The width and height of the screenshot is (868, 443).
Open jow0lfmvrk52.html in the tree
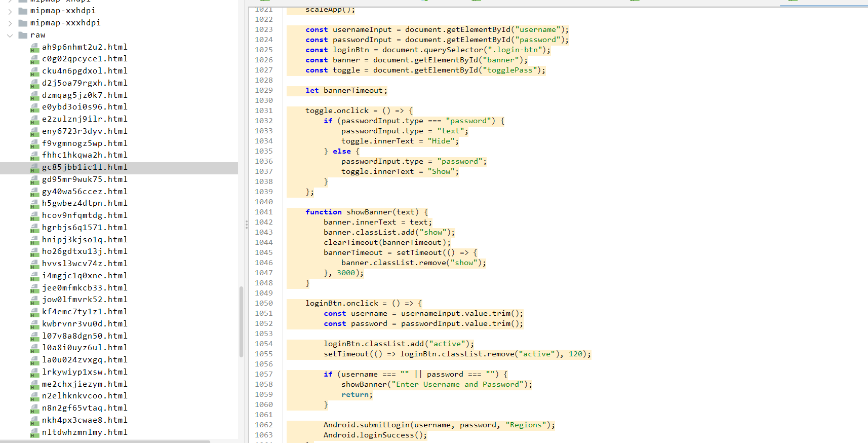coord(85,300)
